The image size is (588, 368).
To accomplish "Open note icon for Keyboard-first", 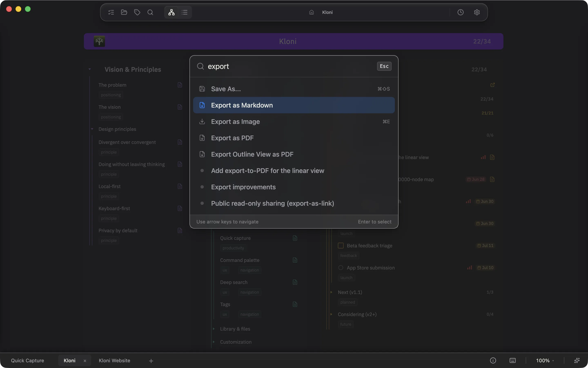I will 180,208.
